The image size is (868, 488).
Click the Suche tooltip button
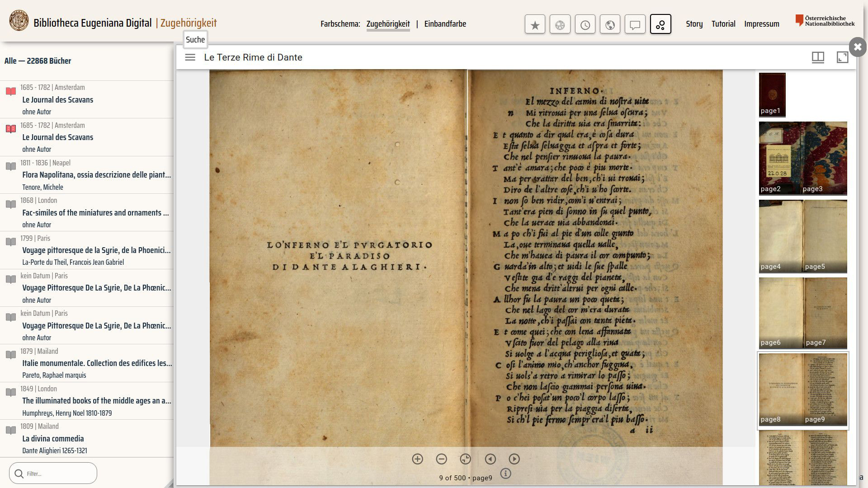click(195, 40)
